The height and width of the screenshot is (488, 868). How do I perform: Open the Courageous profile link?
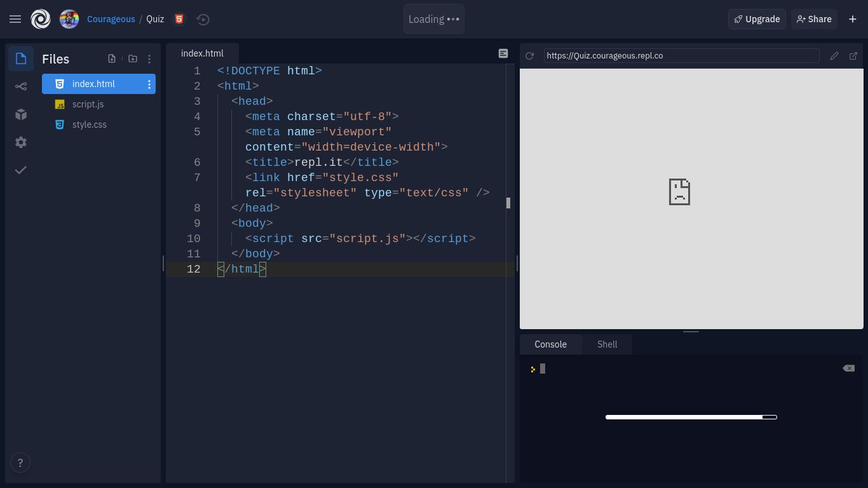point(111,19)
